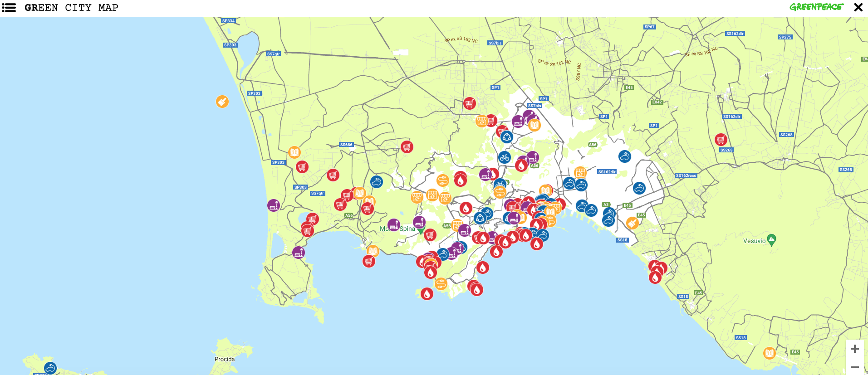
Task: Open the purple park bench marker on the west coast
Action: click(274, 205)
